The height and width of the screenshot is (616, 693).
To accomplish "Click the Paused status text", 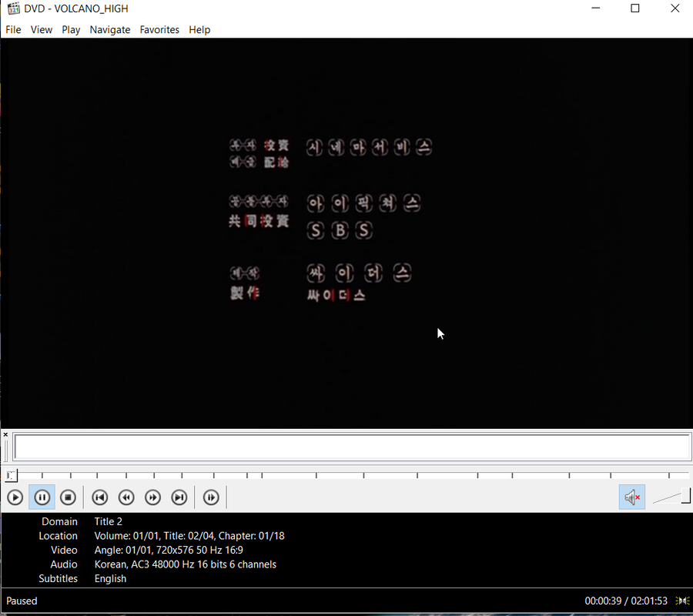I will click(22, 601).
